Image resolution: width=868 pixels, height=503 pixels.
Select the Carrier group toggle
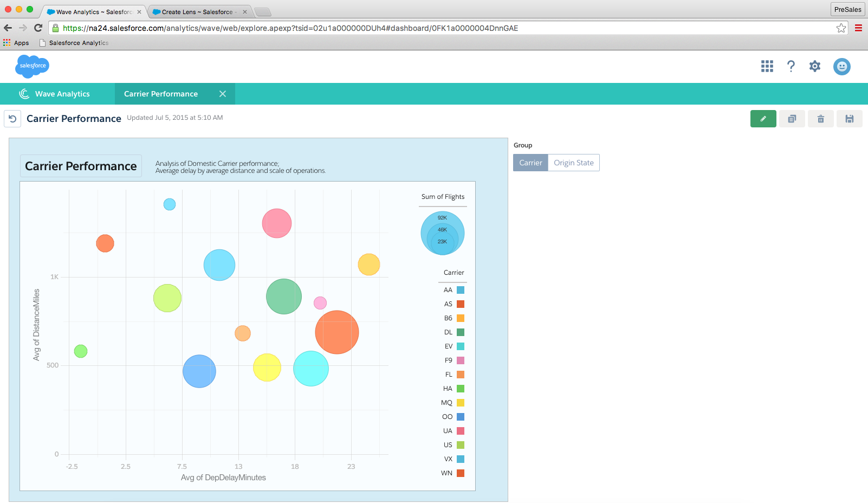coord(530,163)
